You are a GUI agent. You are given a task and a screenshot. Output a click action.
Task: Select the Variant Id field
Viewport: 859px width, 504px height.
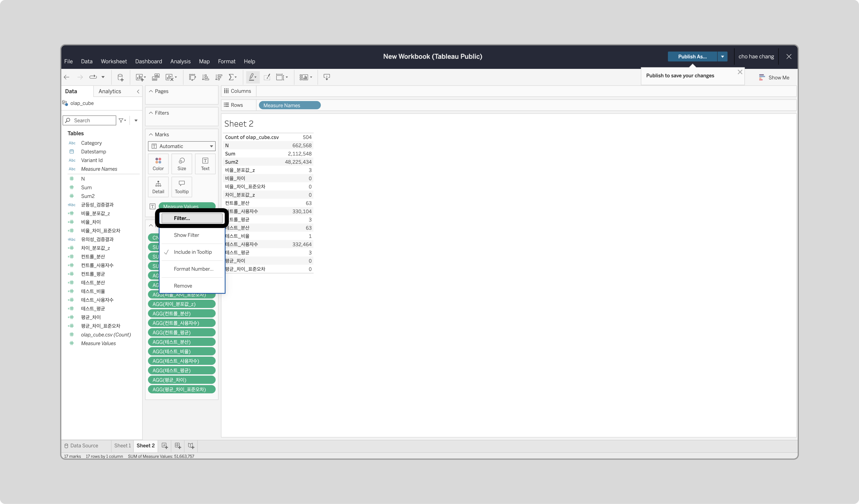coord(92,160)
